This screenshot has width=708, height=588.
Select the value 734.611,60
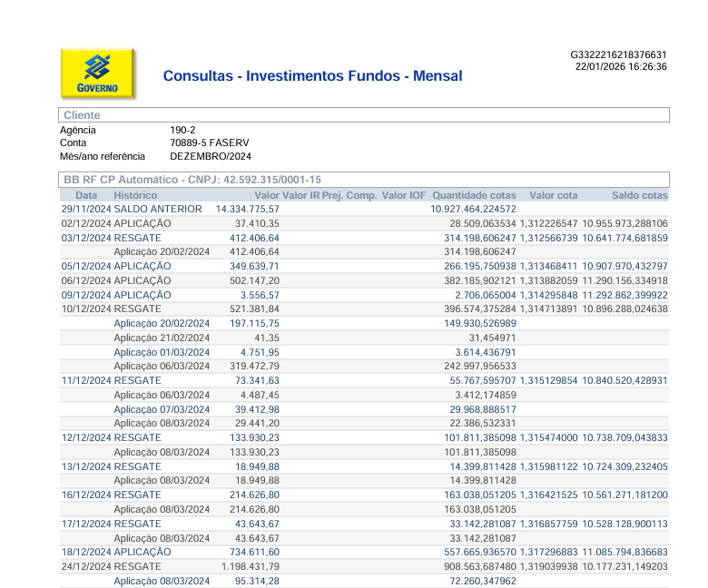(x=254, y=552)
